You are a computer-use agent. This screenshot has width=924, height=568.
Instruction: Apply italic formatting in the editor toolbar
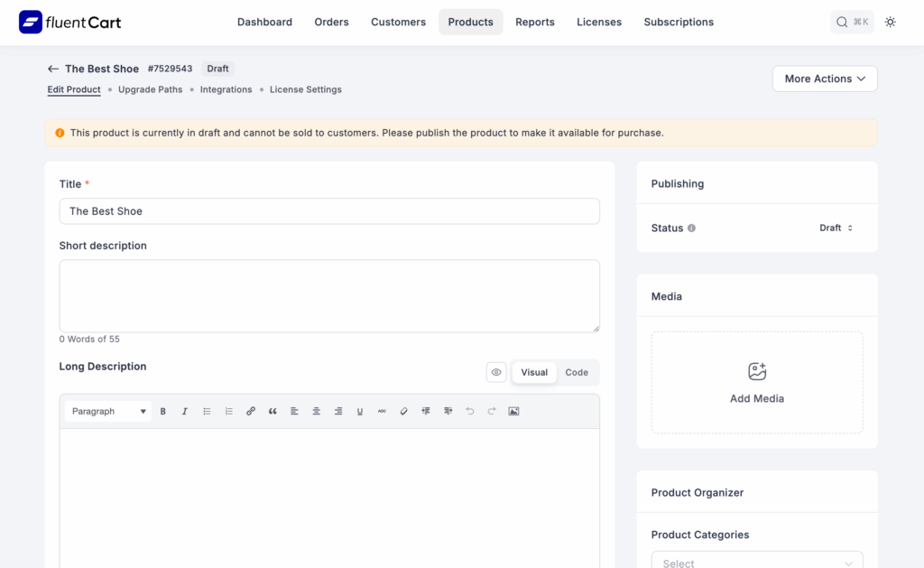click(x=185, y=412)
